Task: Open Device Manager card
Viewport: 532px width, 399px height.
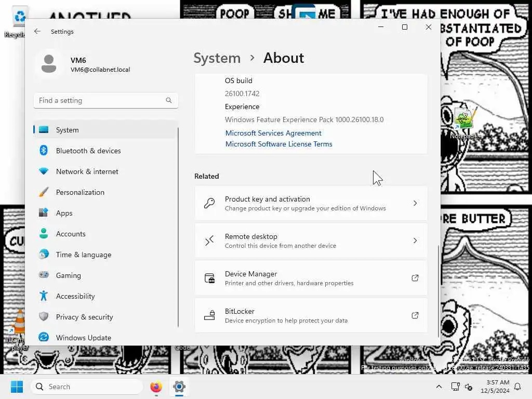Action: click(x=311, y=278)
